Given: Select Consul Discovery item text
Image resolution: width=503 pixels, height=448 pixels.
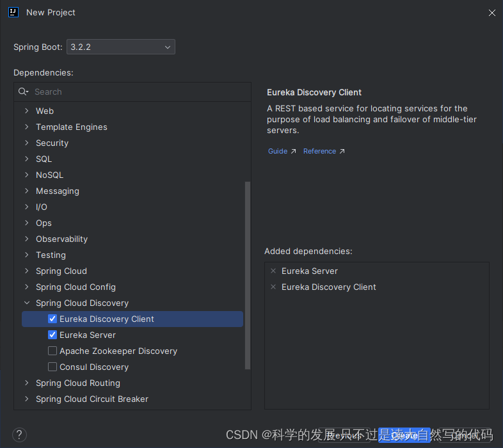Looking at the screenshot, I should (94, 367).
